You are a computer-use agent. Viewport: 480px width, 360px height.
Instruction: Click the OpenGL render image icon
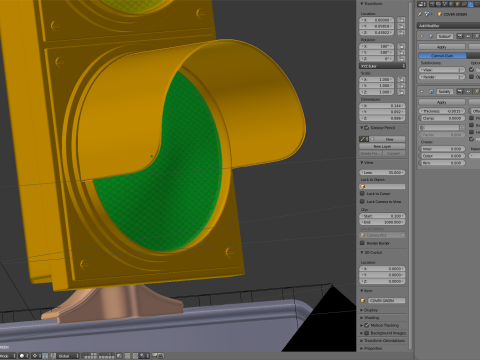pos(155,356)
